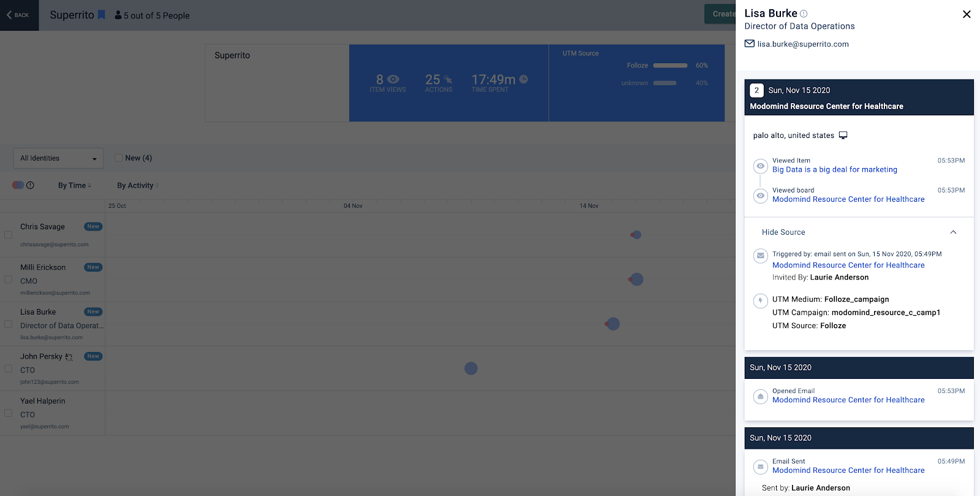Collapse the Hide Source section chevron
980x496 pixels.
pos(953,232)
